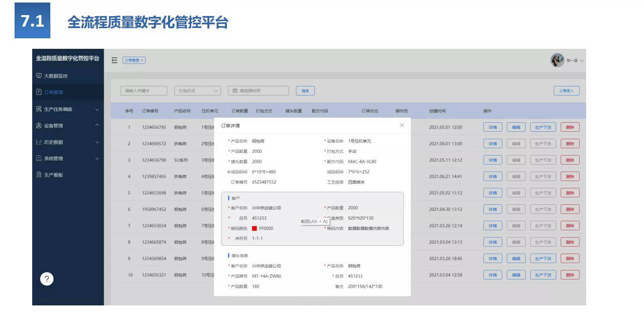
Task: Close the 订单详情 dialog
Action: pos(401,125)
